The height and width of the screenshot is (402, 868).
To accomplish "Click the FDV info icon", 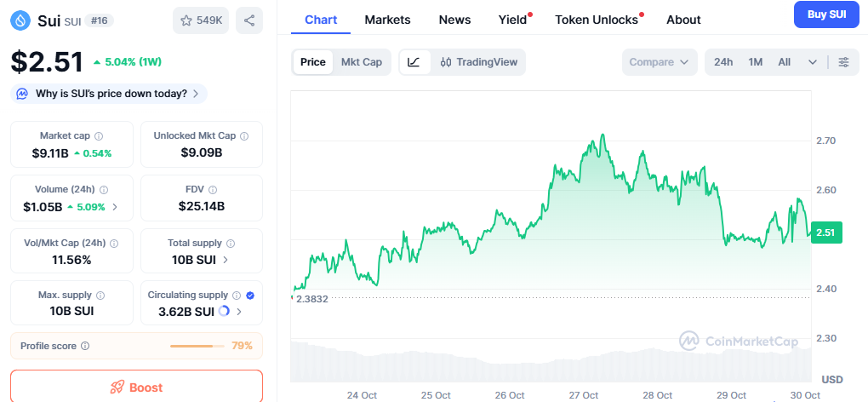I will click(x=214, y=190).
